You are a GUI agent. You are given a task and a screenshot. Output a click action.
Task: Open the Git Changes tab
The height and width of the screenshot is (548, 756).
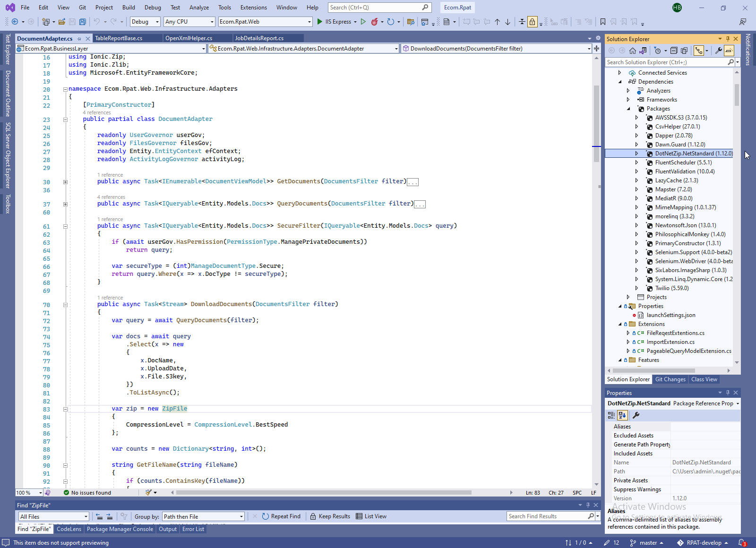(x=670, y=379)
